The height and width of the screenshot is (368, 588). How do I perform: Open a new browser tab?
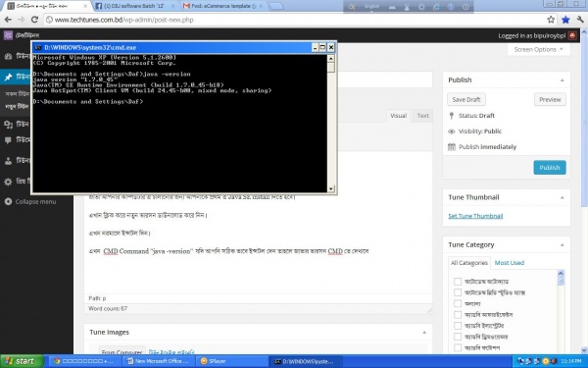point(276,6)
